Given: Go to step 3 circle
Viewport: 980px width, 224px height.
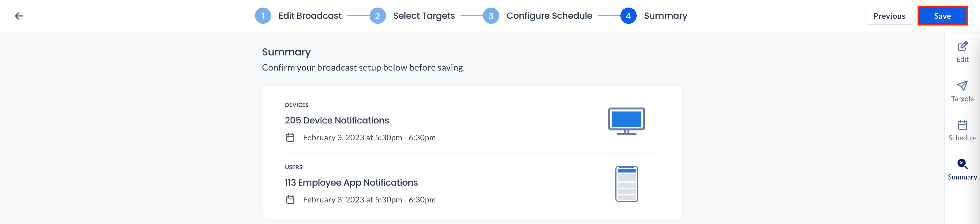Looking at the screenshot, I should pos(491,16).
